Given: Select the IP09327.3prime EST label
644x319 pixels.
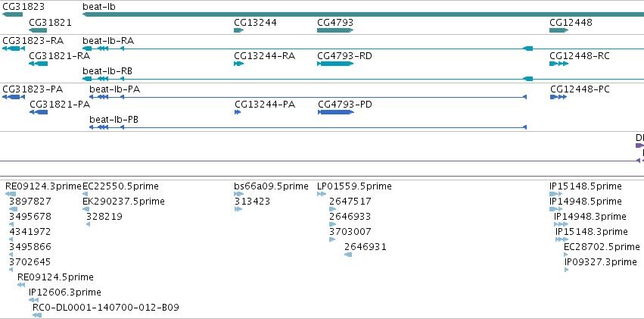Looking at the screenshot, I should click(x=601, y=262).
